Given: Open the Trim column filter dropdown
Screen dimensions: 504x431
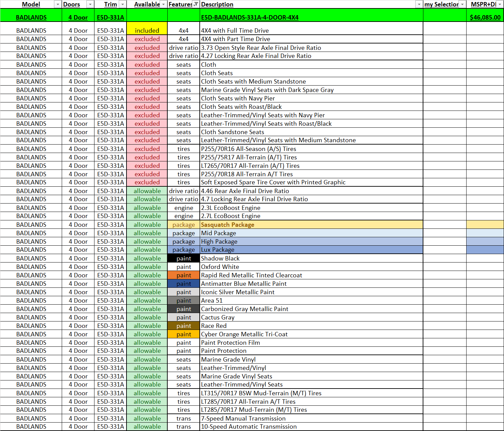Looking at the screenshot, I should click(122, 4).
